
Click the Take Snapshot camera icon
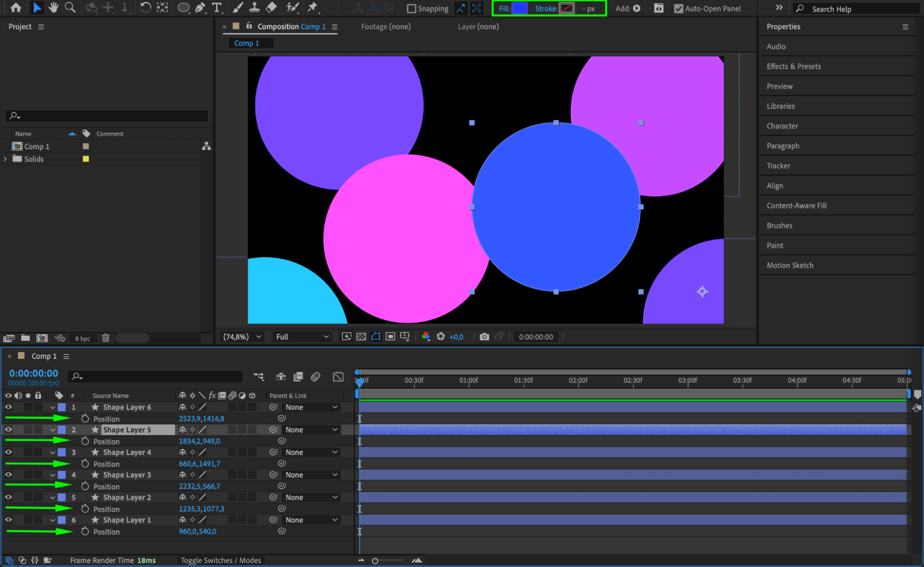coord(484,337)
